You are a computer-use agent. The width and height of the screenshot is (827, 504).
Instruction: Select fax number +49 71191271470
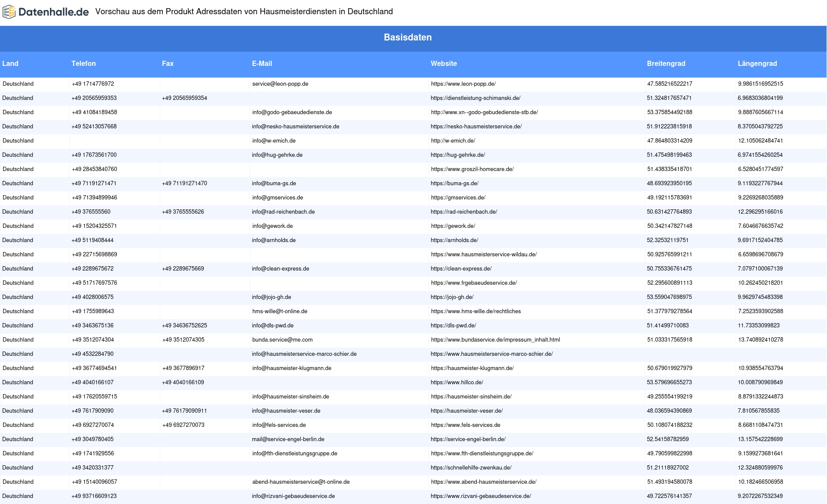click(184, 184)
